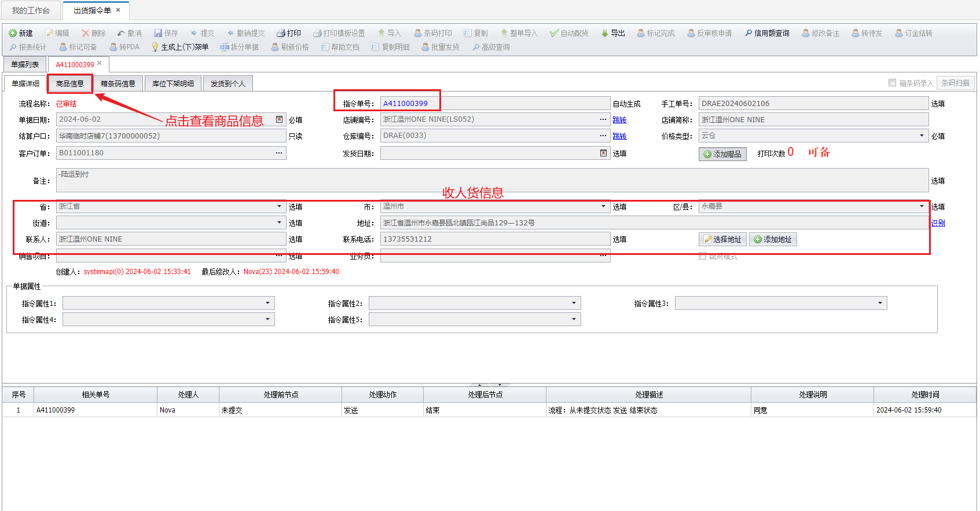Screen dimensions: 980x511
Task: Click the 手工单号 input field
Action: pyautogui.click(x=813, y=103)
